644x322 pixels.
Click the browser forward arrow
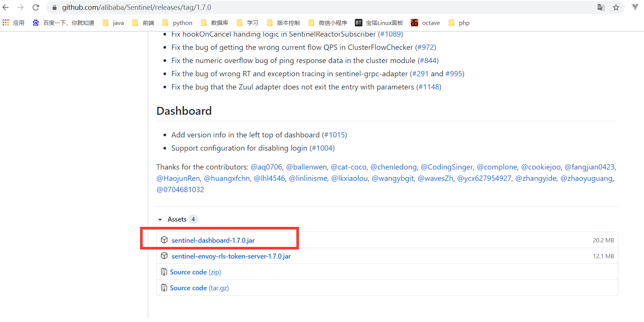[x=21, y=8]
